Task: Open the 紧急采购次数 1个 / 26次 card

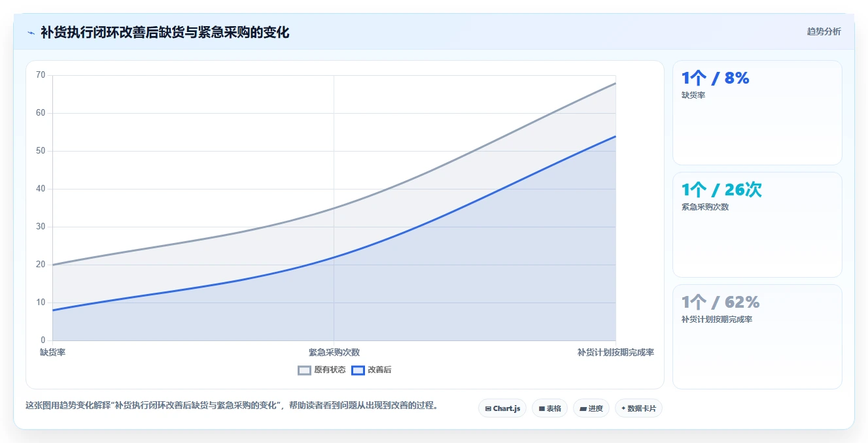Action: tap(757, 225)
